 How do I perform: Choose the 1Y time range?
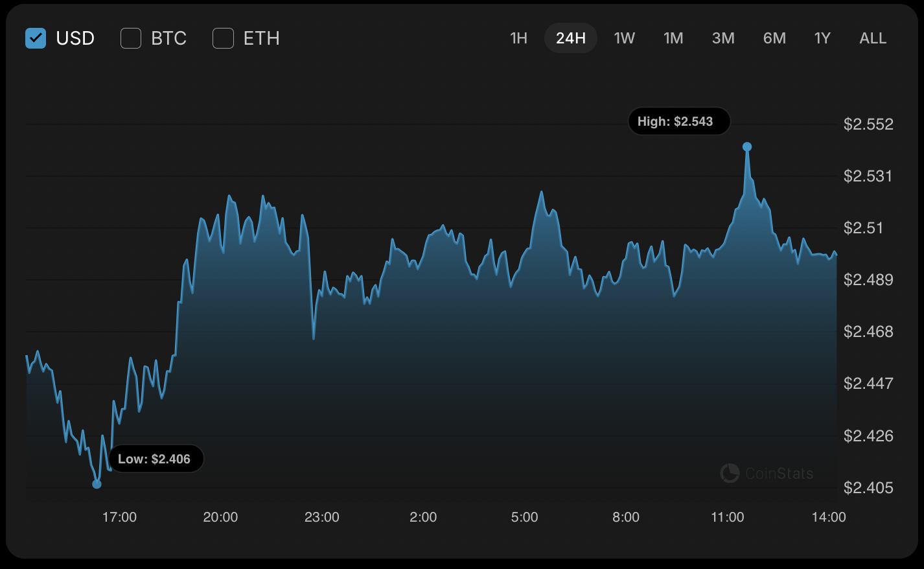[822, 38]
